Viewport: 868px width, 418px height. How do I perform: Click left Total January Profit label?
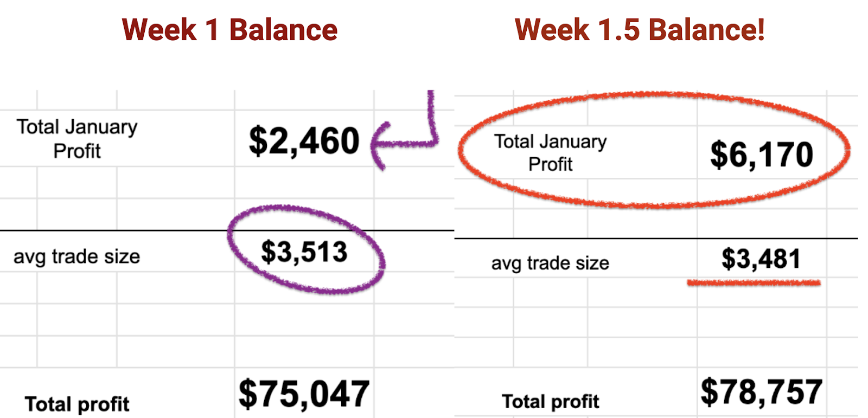click(x=77, y=139)
